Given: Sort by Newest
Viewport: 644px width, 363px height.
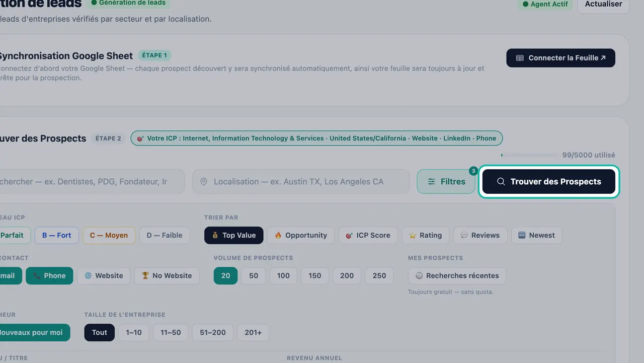Looking at the screenshot, I should click(x=536, y=235).
